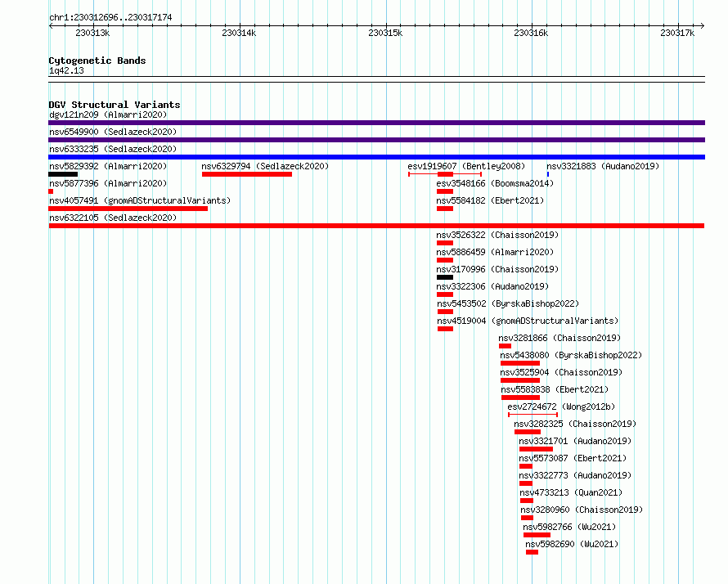The width and height of the screenshot is (728, 584).
Task: Click the nsv4733213 (Quan2021) label
Action: (x=571, y=492)
